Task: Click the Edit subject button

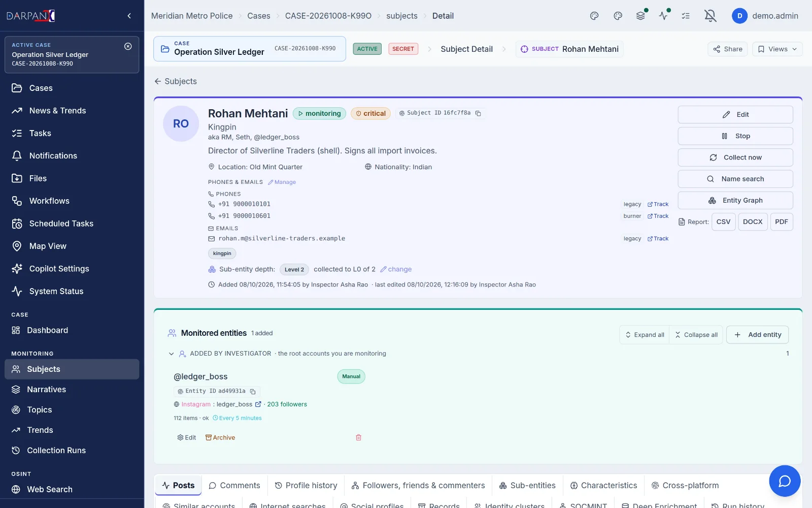Action: (x=735, y=115)
